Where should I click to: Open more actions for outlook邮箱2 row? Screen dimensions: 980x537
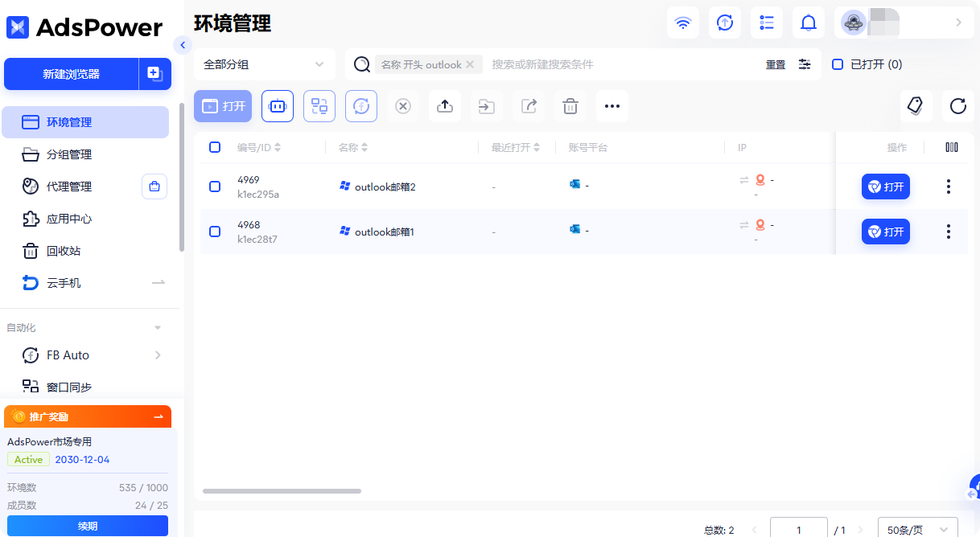pyautogui.click(x=949, y=187)
